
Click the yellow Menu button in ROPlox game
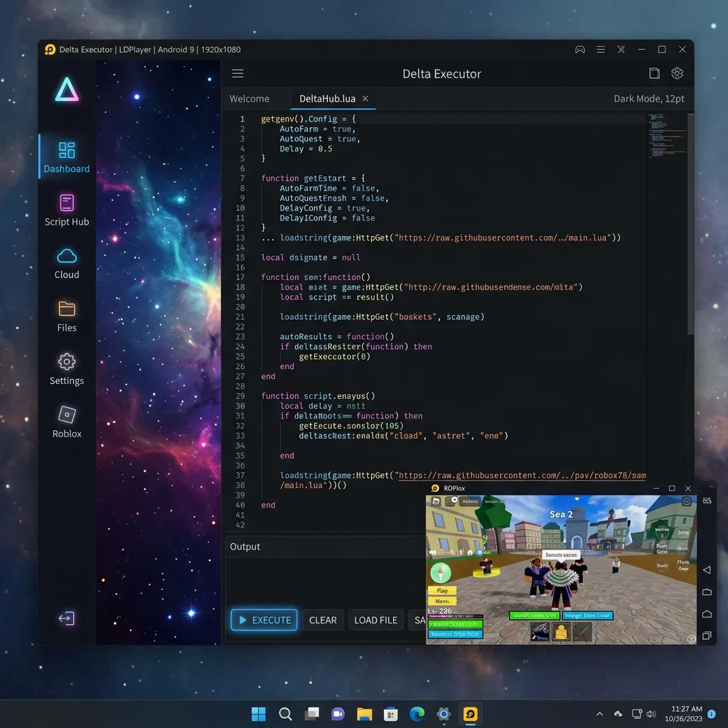442,601
